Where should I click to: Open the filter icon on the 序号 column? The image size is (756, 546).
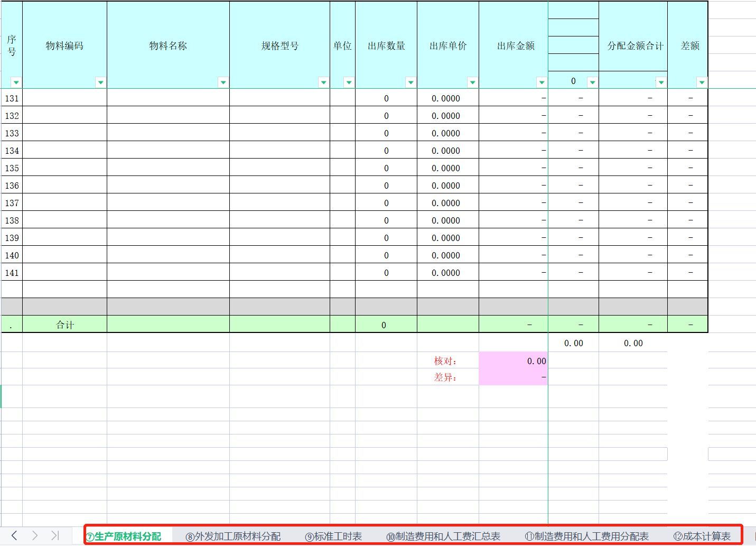pos(16,82)
